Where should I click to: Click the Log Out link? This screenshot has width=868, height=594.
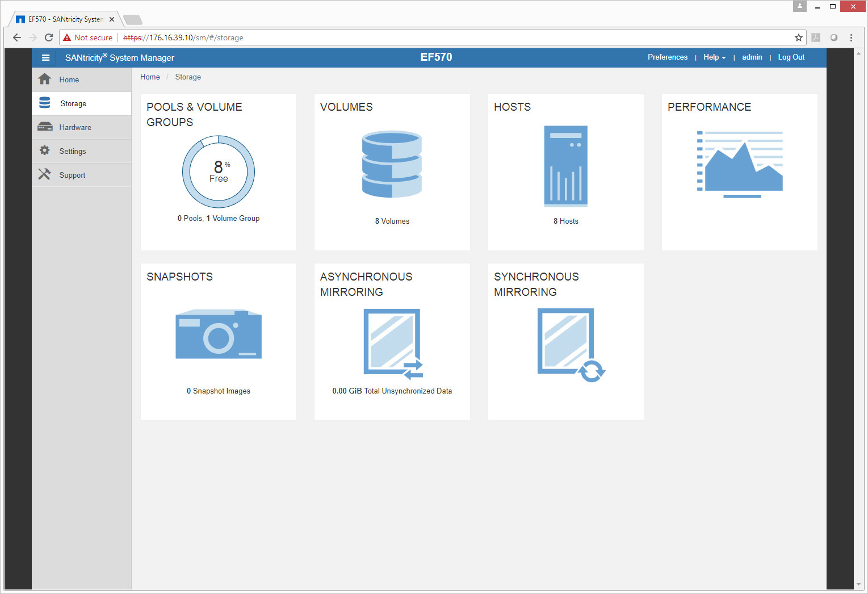coord(791,57)
